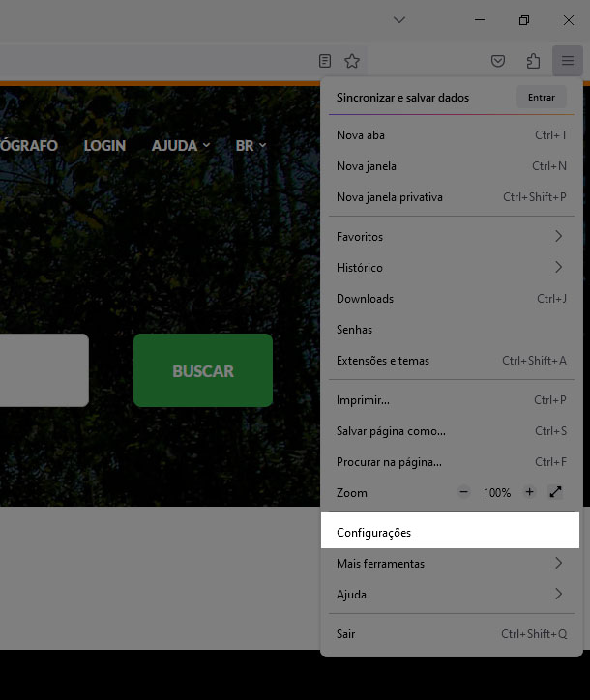Image resolution: width=590 pixels, height=700 pixels.
Task: Open Nova janela privativa
Action: coord(452,197)
